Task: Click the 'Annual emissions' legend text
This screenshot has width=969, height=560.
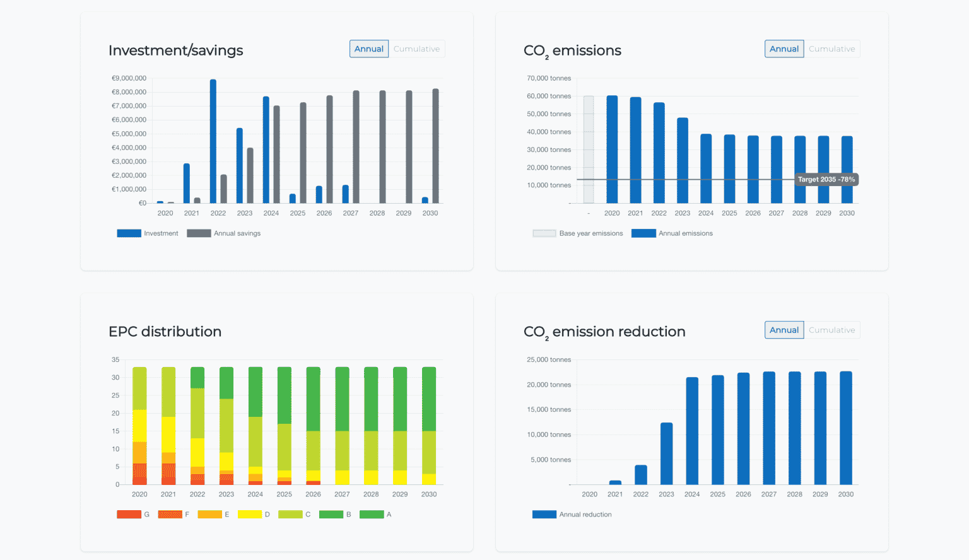Action: [686, 233]
